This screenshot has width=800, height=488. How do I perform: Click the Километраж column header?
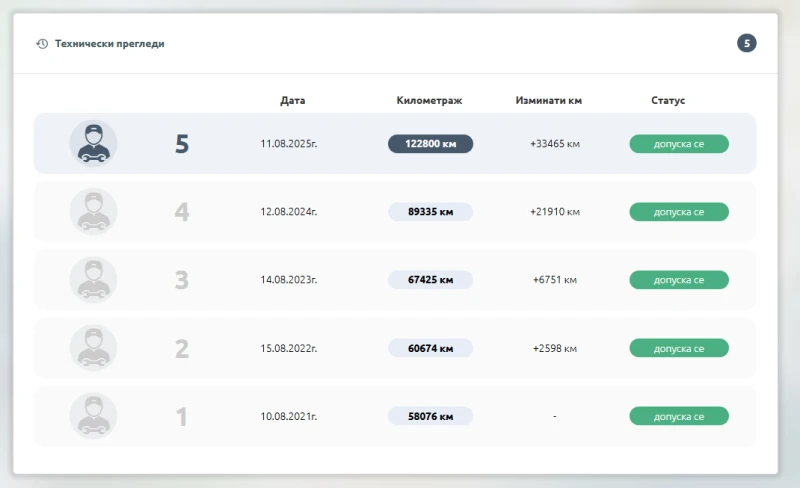(429, 101)
